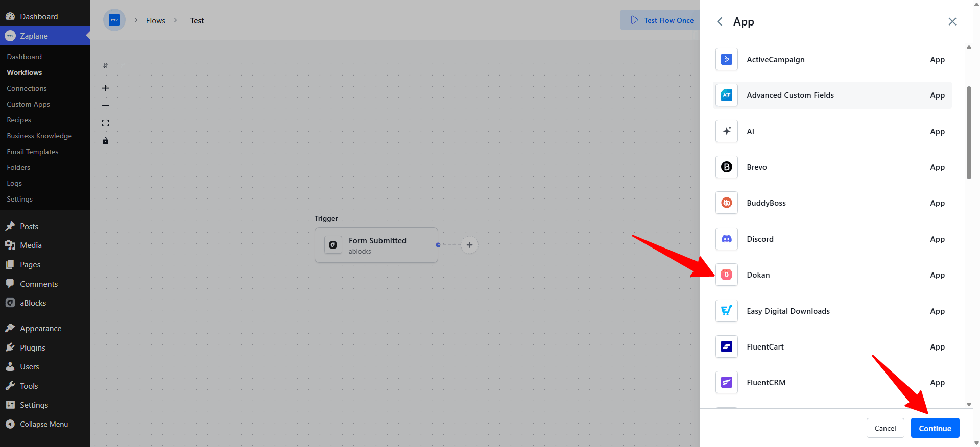The image size is (980, 447).
Task: Open the Folders submenu
Action: click(18, 167)
